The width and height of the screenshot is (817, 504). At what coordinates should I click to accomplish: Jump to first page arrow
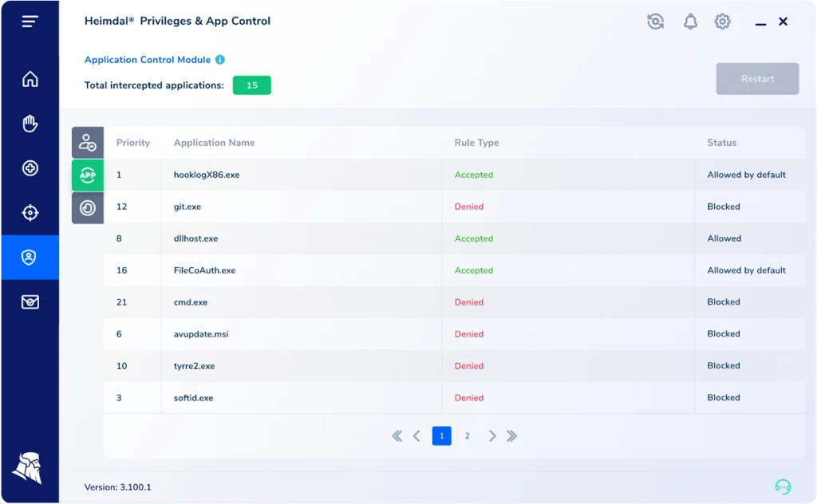397,436
